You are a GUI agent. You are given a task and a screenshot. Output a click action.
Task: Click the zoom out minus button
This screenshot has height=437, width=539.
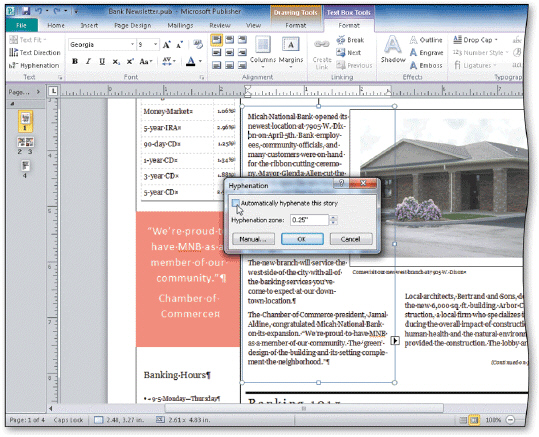[511, 420]
